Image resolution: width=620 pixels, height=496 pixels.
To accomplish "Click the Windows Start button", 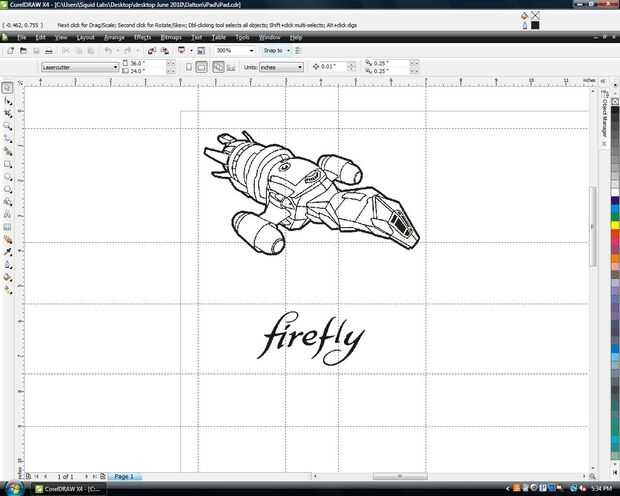I will [14, 488].
